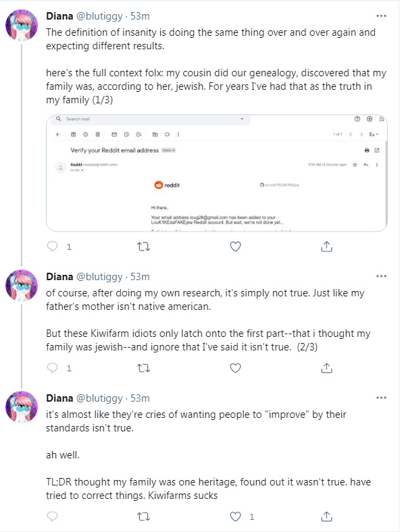Share the first tweet via share icon
Screen dimensions: 400x532
tap(326, 246)
